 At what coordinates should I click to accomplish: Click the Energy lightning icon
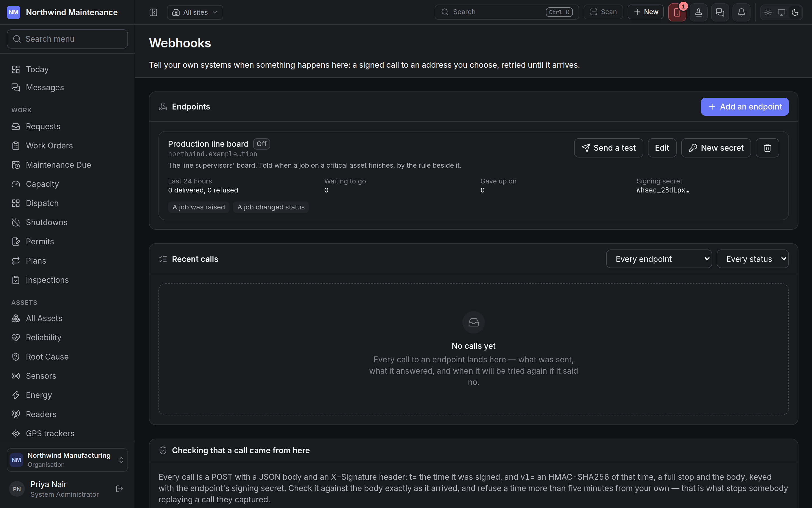[x=16, y=395]
